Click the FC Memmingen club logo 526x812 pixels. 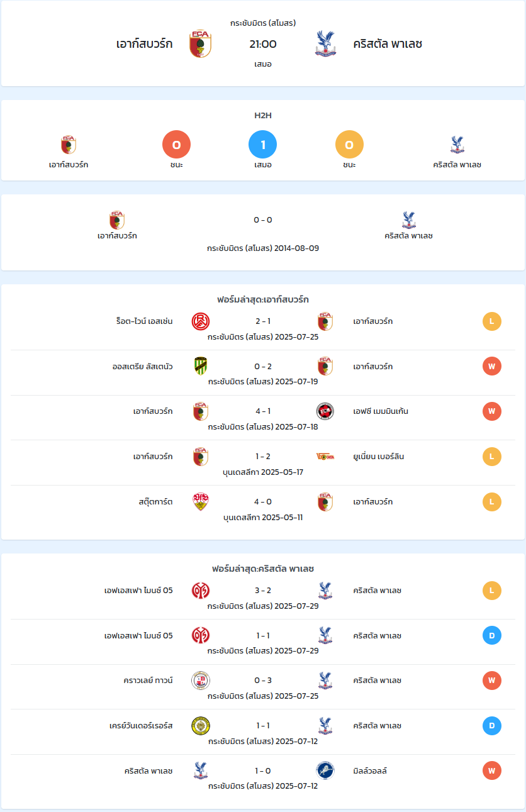[325, 411]
